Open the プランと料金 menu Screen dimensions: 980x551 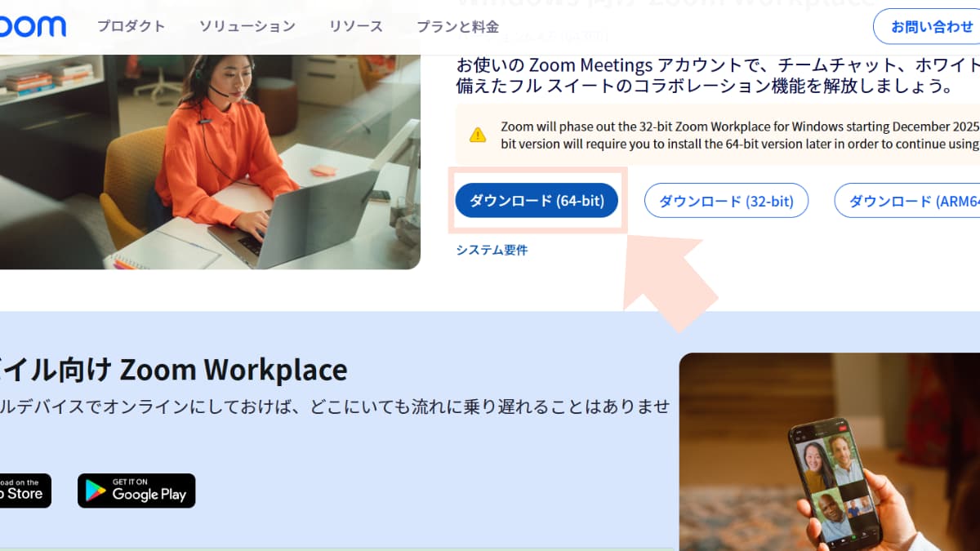point(458,27)
